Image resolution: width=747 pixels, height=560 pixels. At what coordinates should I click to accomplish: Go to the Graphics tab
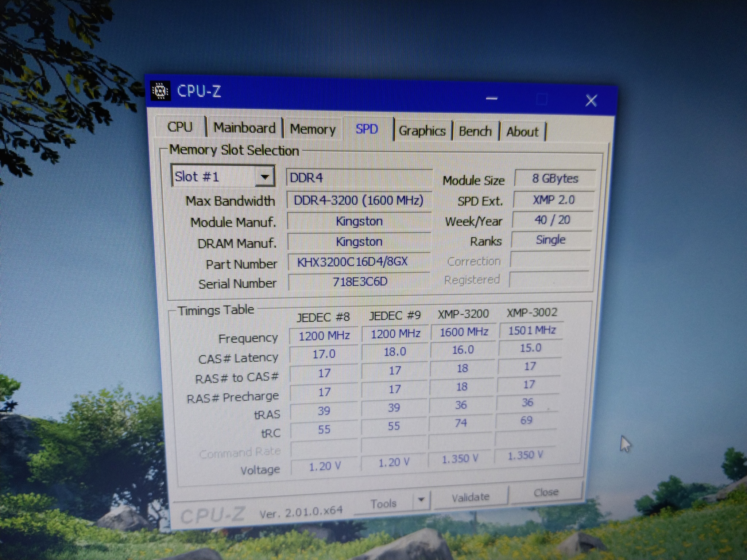[x=422, y=131]
